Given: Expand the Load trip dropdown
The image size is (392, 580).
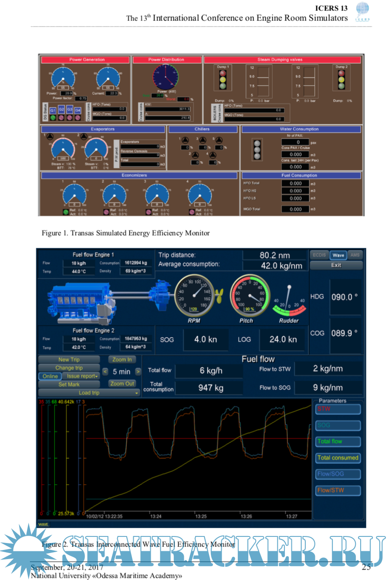Looking at the screenshot, I should tap(89, 393).
